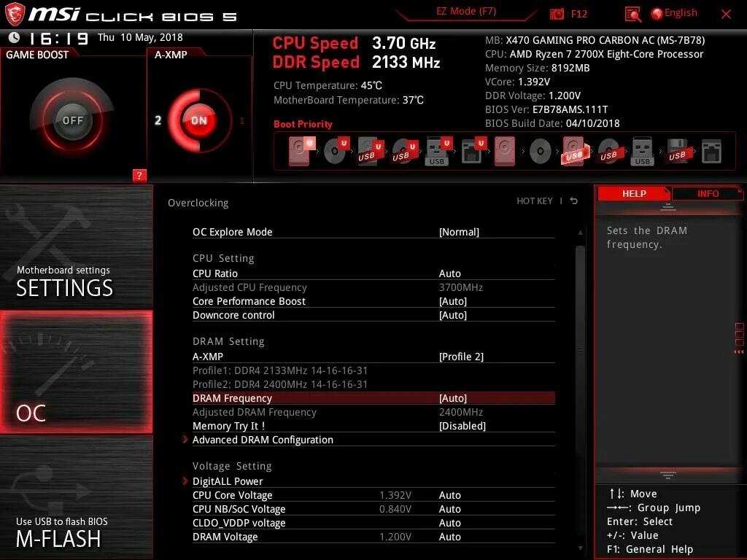The image size is (747, 560).
Task: Open OC Explore Mode [Normal] value
Action: (459, 232)
